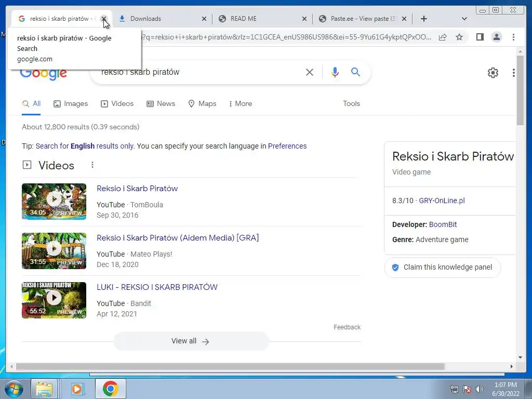Switch to Images results
Screen dimensions: 532x399
pyautogui.click(x=71, y=104)
